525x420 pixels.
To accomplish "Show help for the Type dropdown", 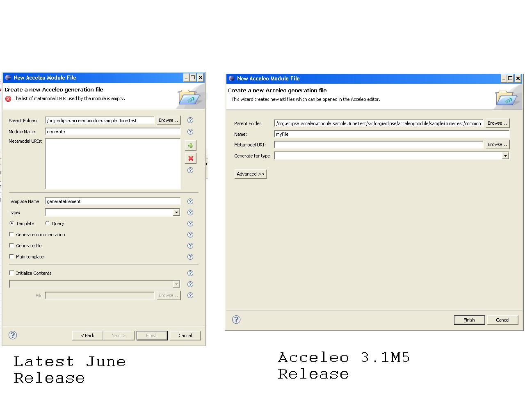I will (190, 212).
